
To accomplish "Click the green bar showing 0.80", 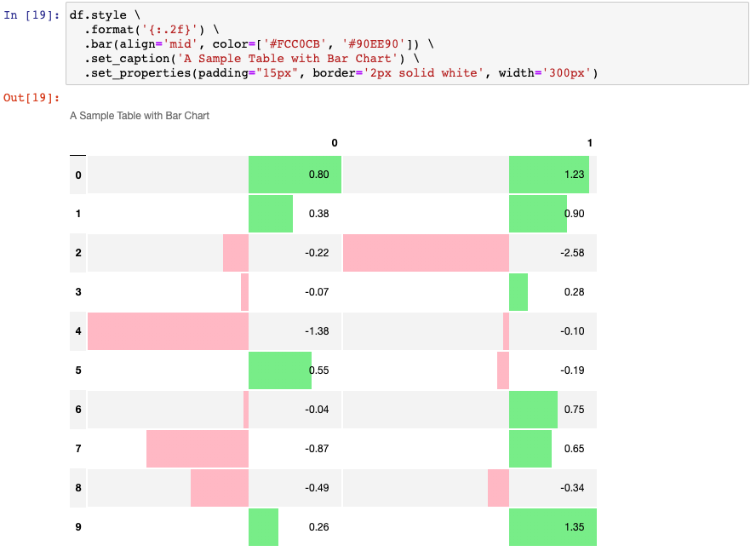I will tap(294, 175).
